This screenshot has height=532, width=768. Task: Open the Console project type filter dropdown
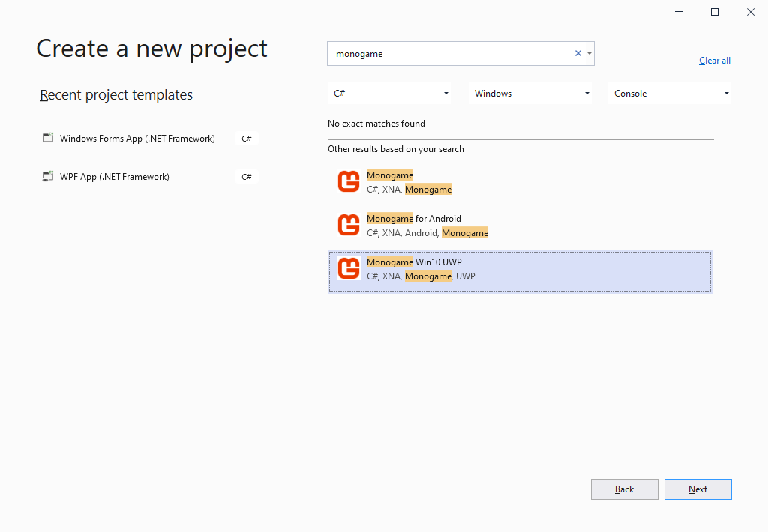[x=670, y=93]
